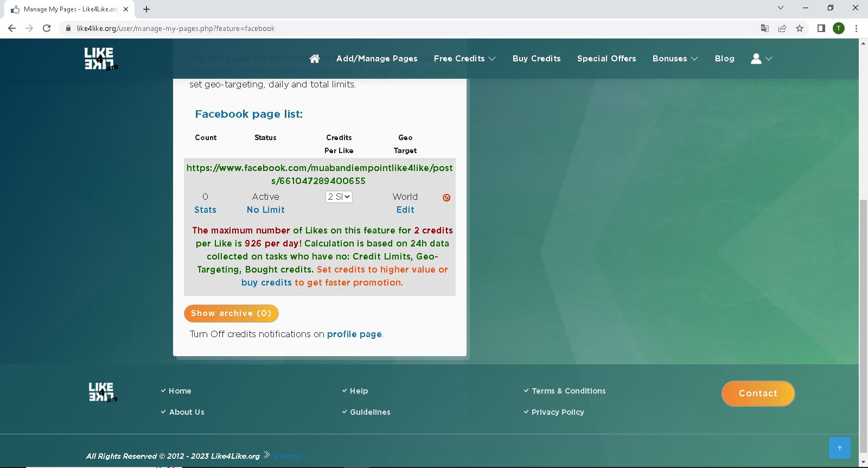Open footer Help link
This screenshot has width=868, height=468.
click(359, 391)
